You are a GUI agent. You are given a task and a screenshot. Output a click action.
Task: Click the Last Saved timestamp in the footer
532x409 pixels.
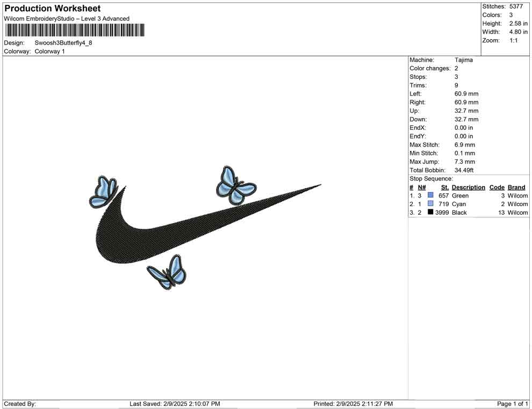(x=175, y=404)
